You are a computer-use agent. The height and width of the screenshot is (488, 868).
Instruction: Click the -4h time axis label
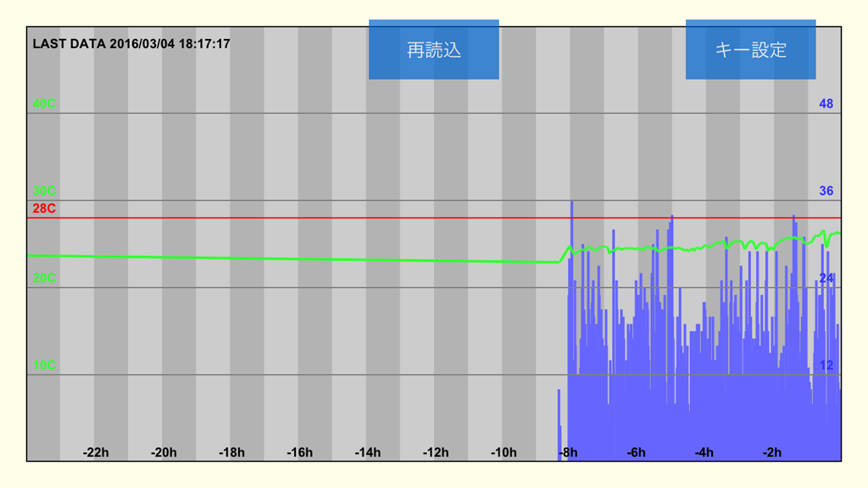click(704, 452)
